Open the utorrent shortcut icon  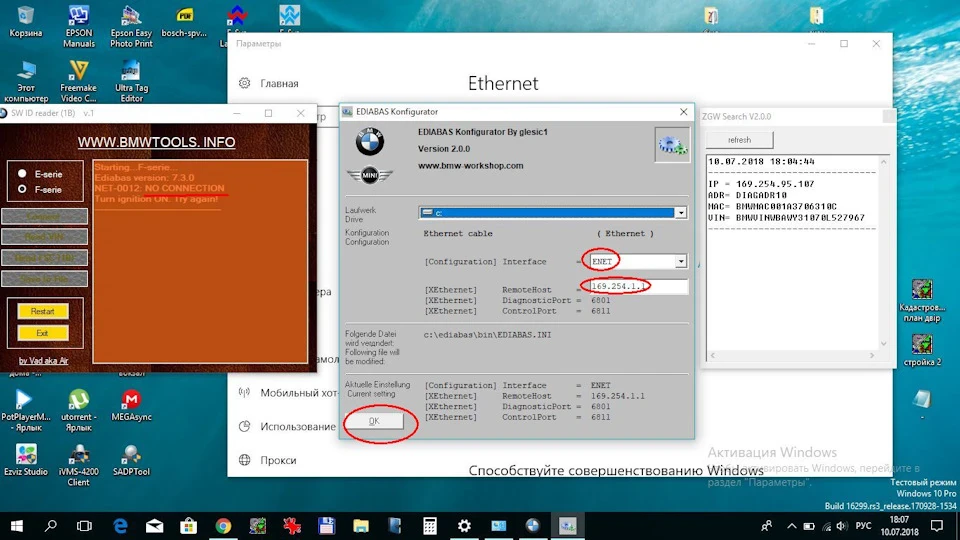coord(78,410)
